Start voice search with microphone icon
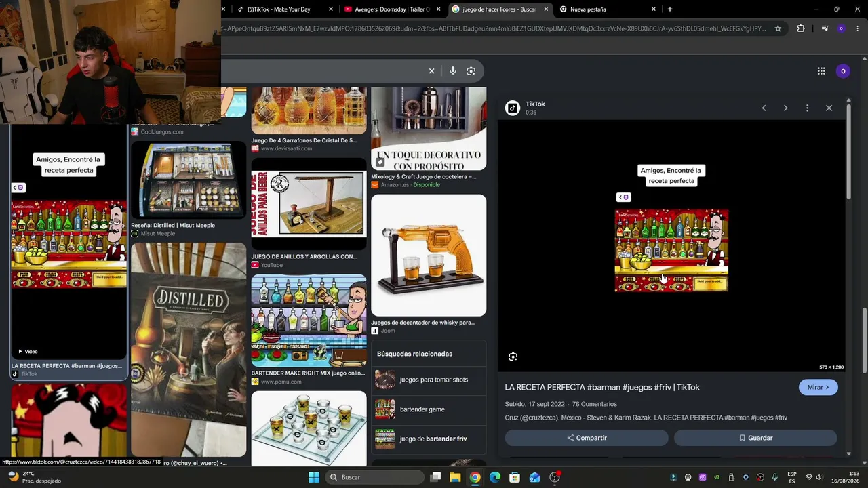The width and height of the screenshot is (868, 488). tap(452, 70)
